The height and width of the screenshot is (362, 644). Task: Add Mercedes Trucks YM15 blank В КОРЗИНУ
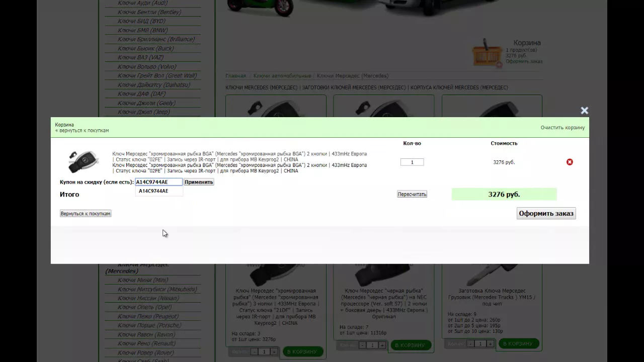click(518, 343)
